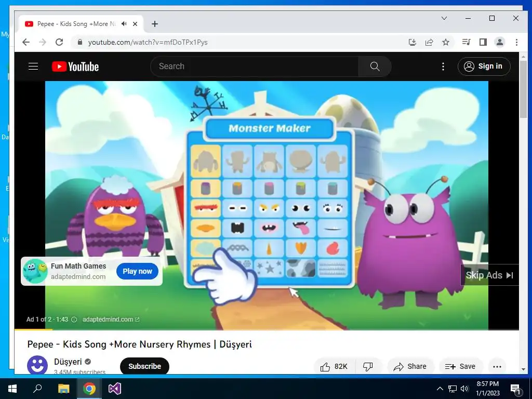Click the Sign in button
The width and height of the screenshot is (532, 399).
[x=484, y=66]
